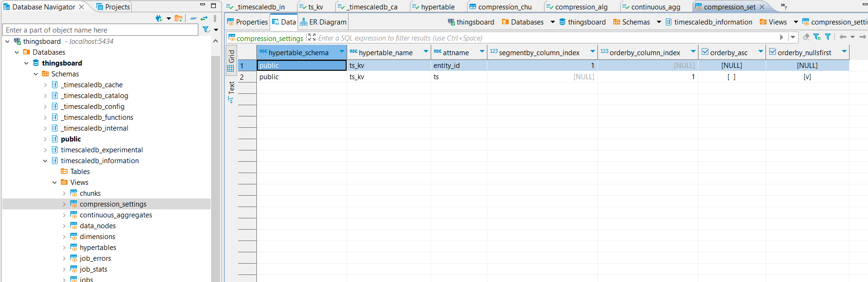Apply the filter expression play arrow
The width and height of the screenshot is (868, 282).
tap(782, 37)
